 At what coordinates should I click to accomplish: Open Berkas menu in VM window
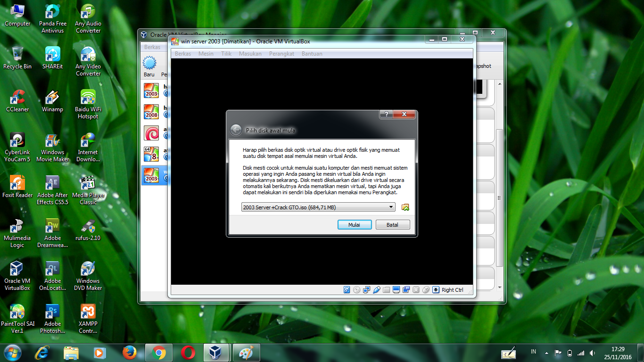pyautogui.click(x=183, y=54)
